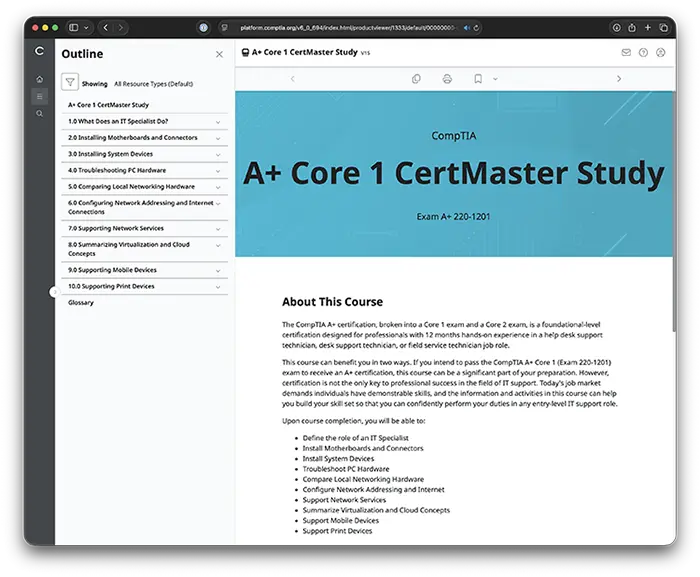
Task: Go to next page with right arrow
Action: pos(618,78)
